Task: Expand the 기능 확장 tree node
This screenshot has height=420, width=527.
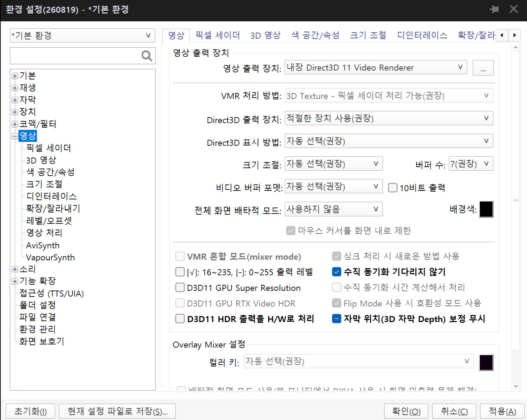Action: tap(15, 281)
